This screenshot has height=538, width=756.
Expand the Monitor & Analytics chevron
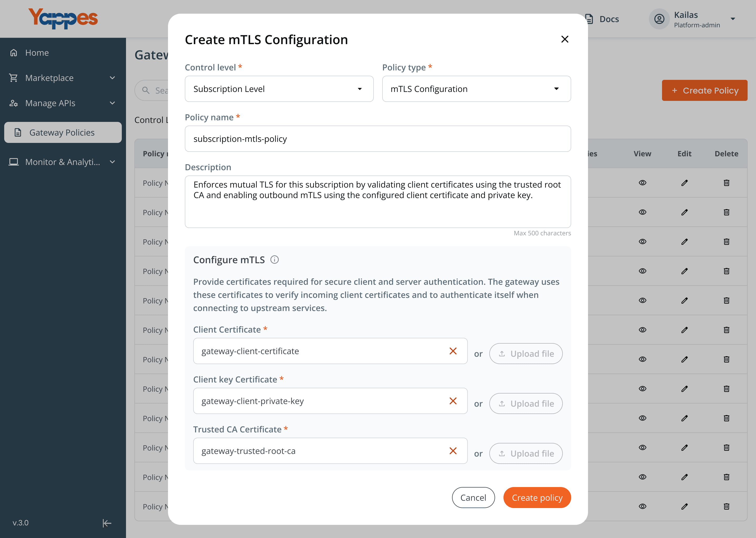point(112,162)
